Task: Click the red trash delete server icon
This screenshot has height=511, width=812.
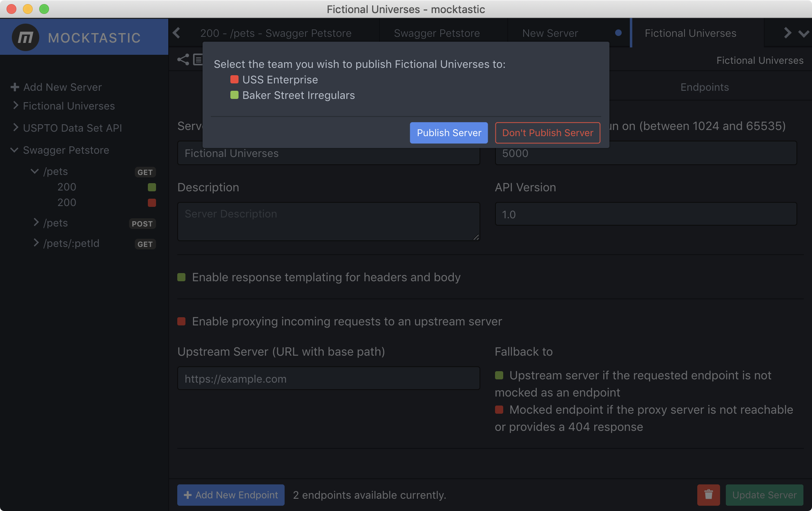Action: (709, 495)
